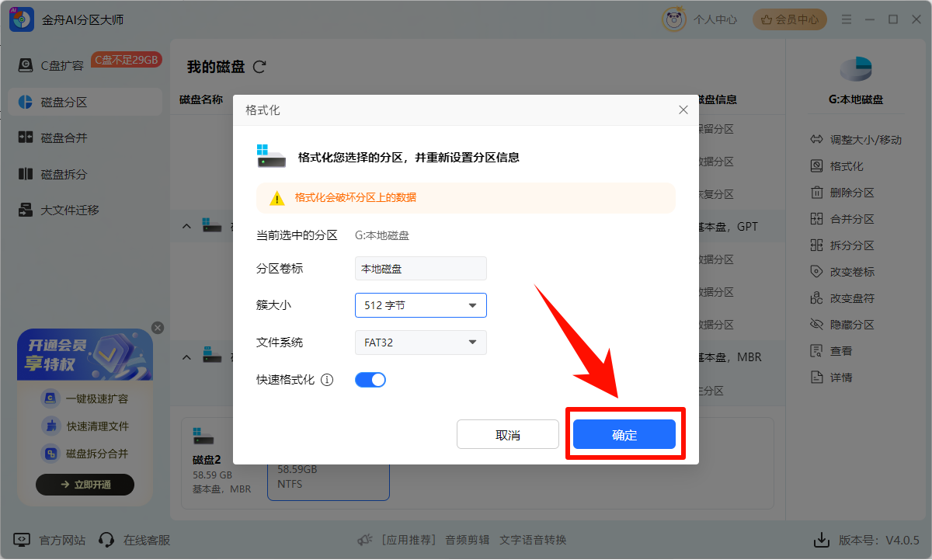The width and height of the screenshot is (932, 560).
Task: Open 个人中心 avatar icon
Action: [x=673, y=19]
